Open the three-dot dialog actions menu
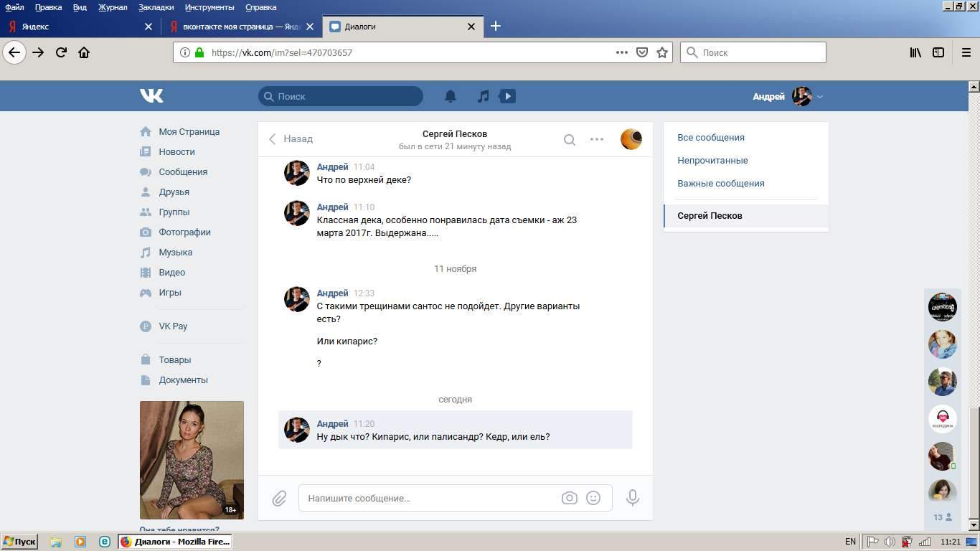The image size is (980, 551). 597,139
